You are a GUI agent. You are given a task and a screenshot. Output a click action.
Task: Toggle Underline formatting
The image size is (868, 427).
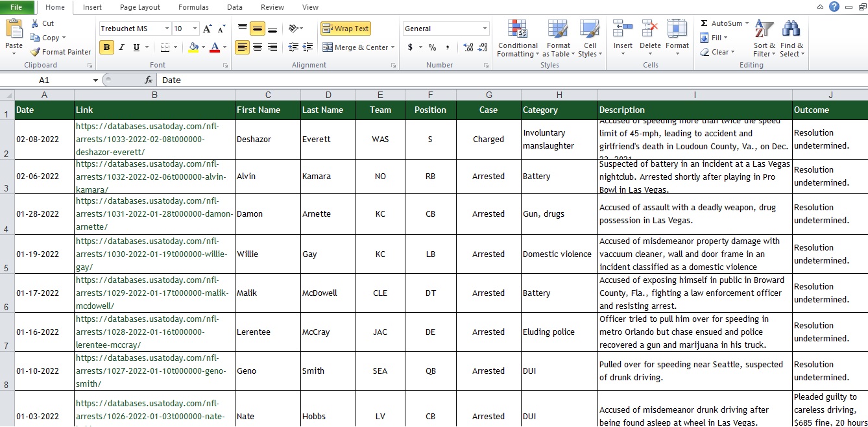point(136,47)
